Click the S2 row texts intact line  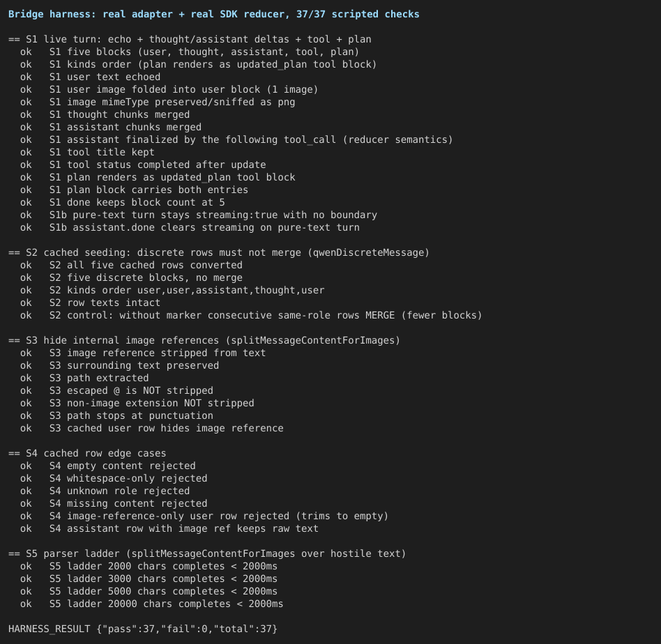pos(90,302)
